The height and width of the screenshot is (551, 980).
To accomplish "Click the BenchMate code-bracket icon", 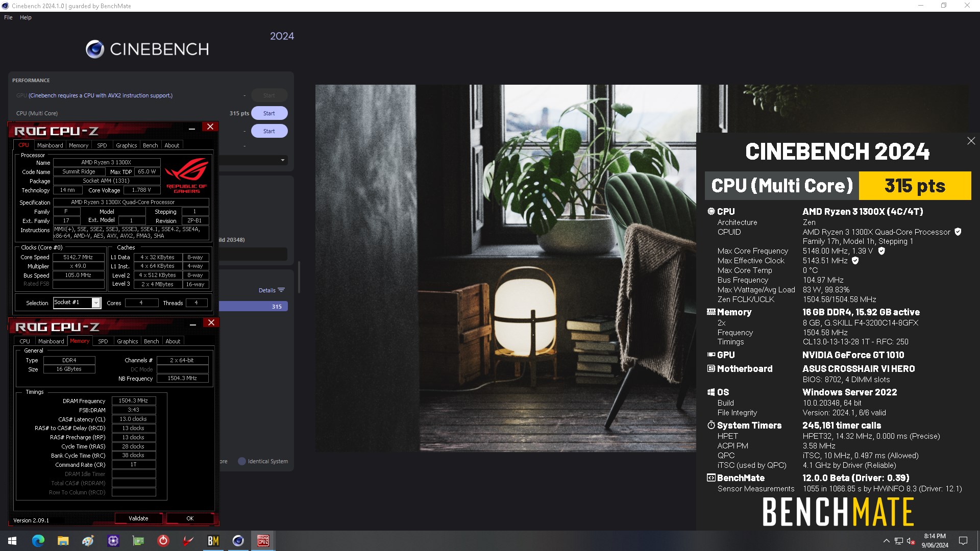I will pos(711,478).
